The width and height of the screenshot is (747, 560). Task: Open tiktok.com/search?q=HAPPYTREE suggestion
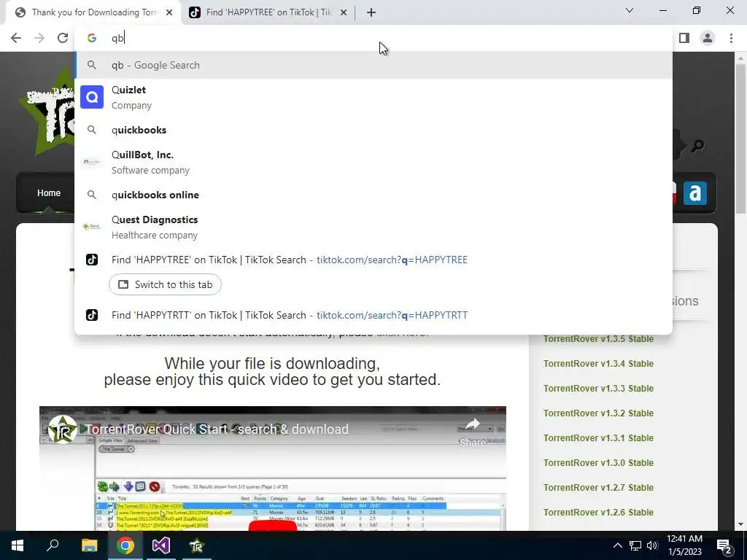373,260
